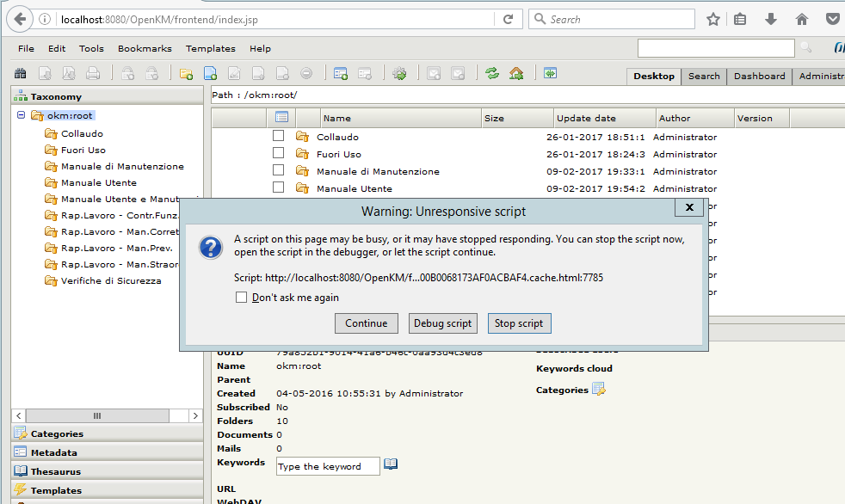This screenshot has width=845, height=504.
Task: Click the green refresh arrows icon
Action: (x=492, y=74)
